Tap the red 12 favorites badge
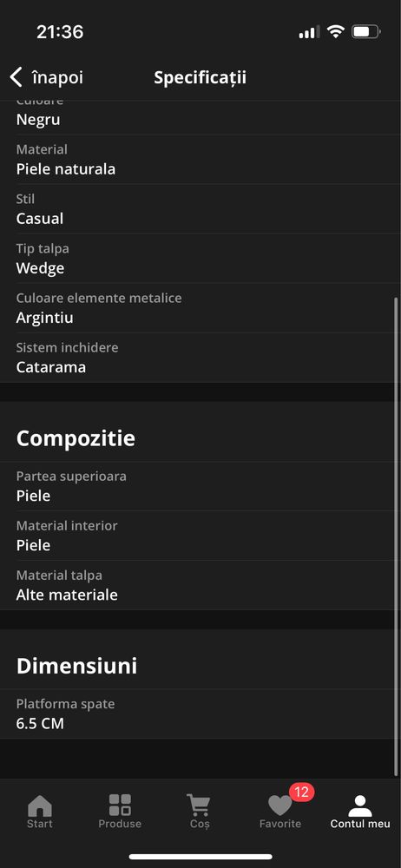 pos(301,792)
